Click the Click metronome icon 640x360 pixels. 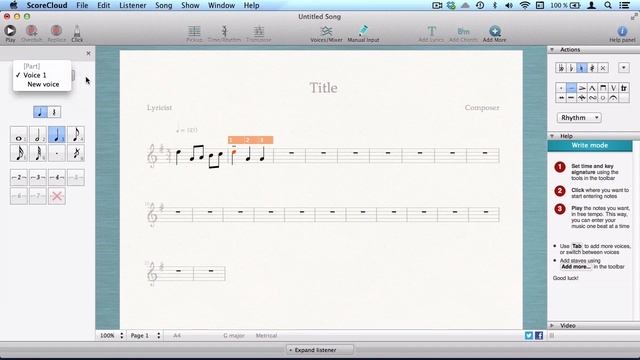(x=77, y=33)
